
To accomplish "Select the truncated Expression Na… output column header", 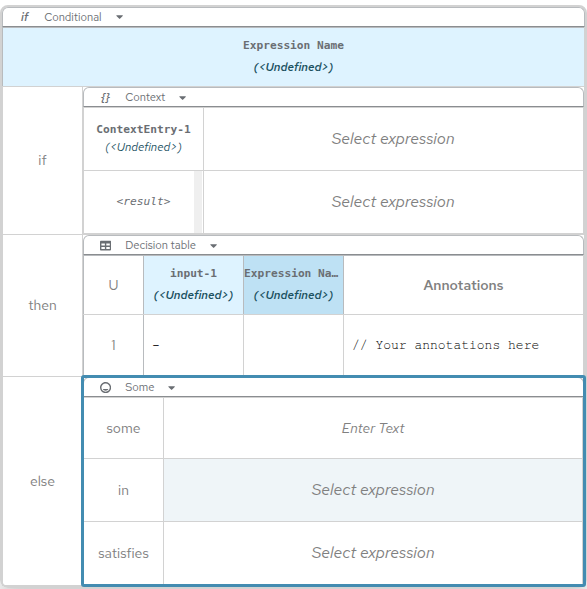I will tap(293, 285).
